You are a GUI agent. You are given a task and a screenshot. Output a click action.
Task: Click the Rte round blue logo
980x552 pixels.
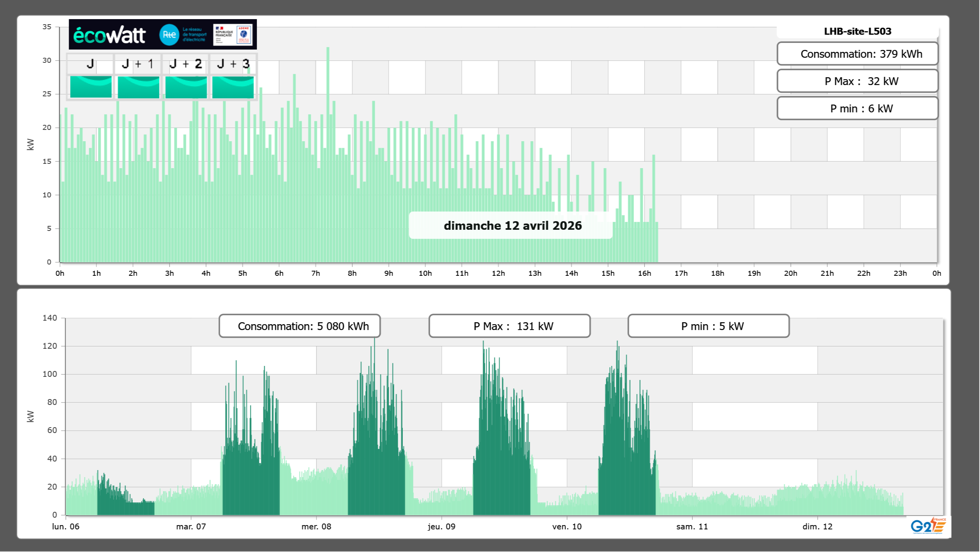point(169,35)
